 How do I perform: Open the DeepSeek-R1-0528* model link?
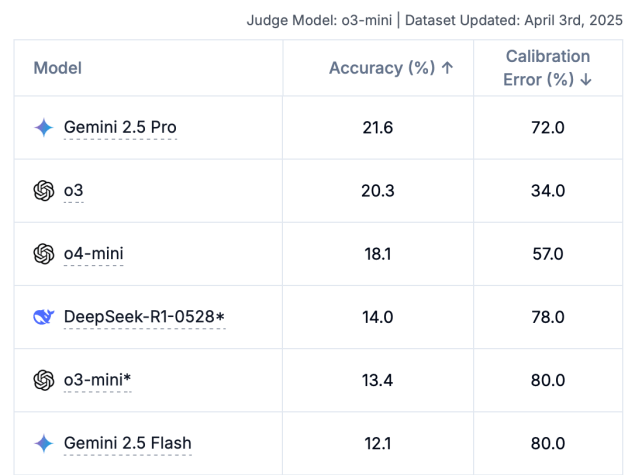point(144,317)
